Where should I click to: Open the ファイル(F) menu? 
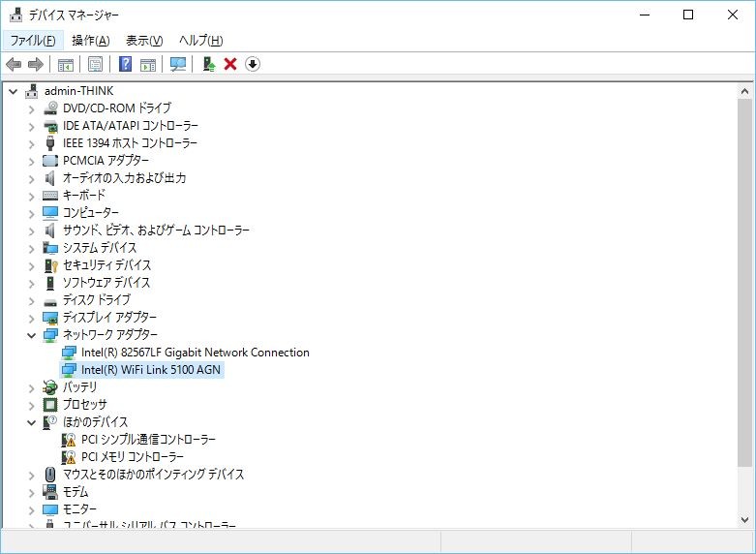coord(32,40)
